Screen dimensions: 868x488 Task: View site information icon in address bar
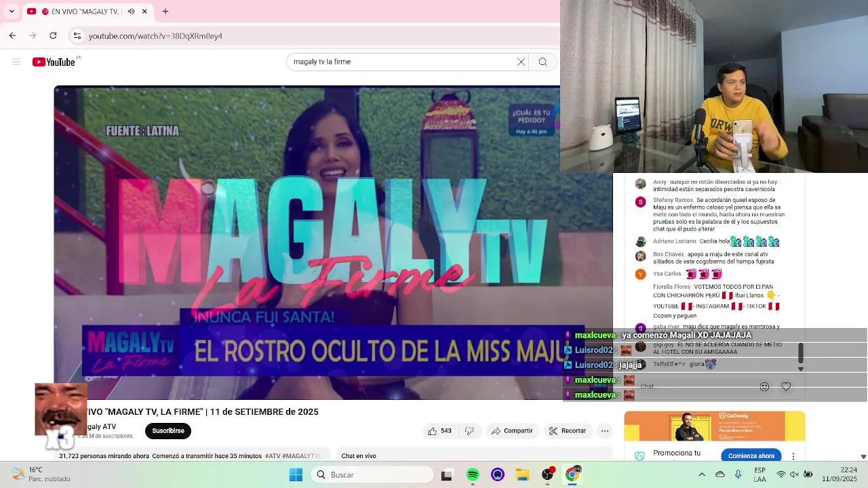click(x=77, y=35)
